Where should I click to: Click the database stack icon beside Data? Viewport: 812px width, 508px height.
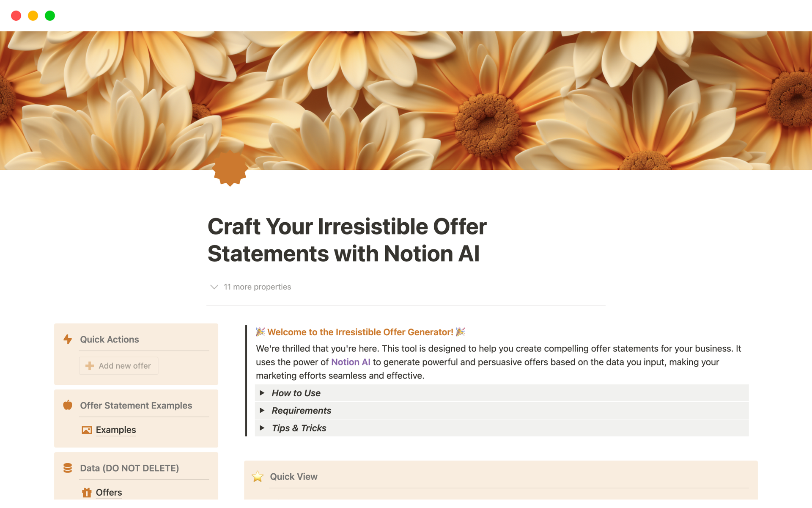point(68,468)
